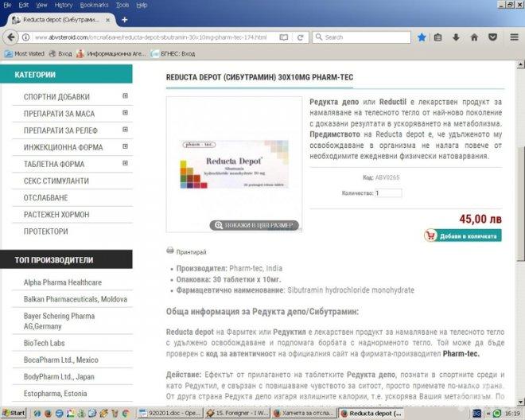Screen dimensions: 525x420
Task: Click the URL address bar
Action: tap(150, 37)
